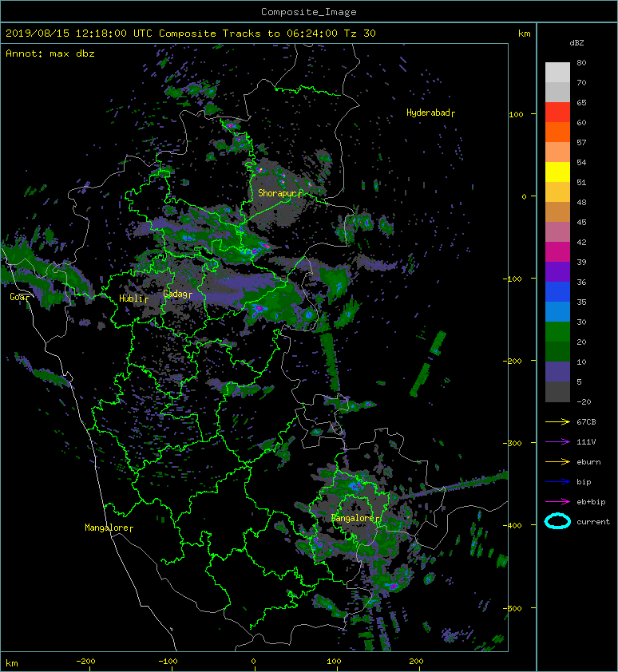This screenshot has height=672, width=618.
Task: Click the mauve 45 dBZ color swatch
Action: [557, 231]
